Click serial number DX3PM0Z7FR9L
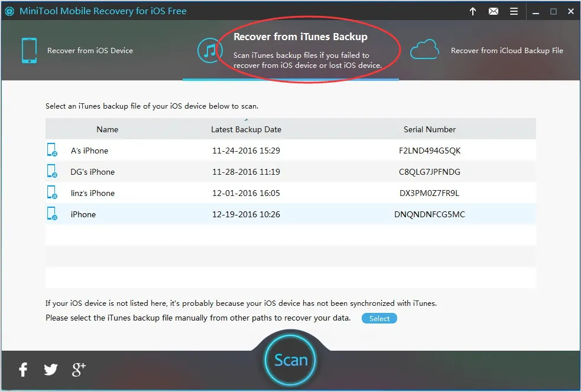Image resolution: width=581 pixels, height=392 pixels. (430, 193)
